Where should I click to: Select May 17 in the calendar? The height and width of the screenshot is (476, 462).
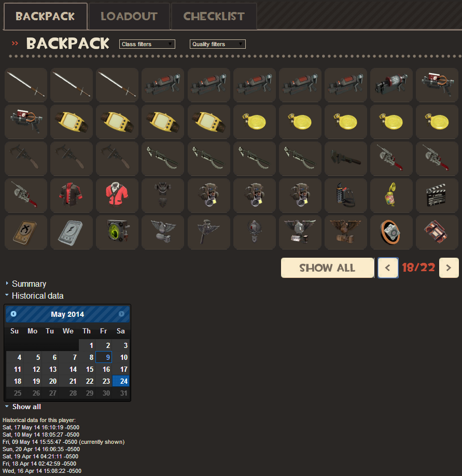click(121, 369)
